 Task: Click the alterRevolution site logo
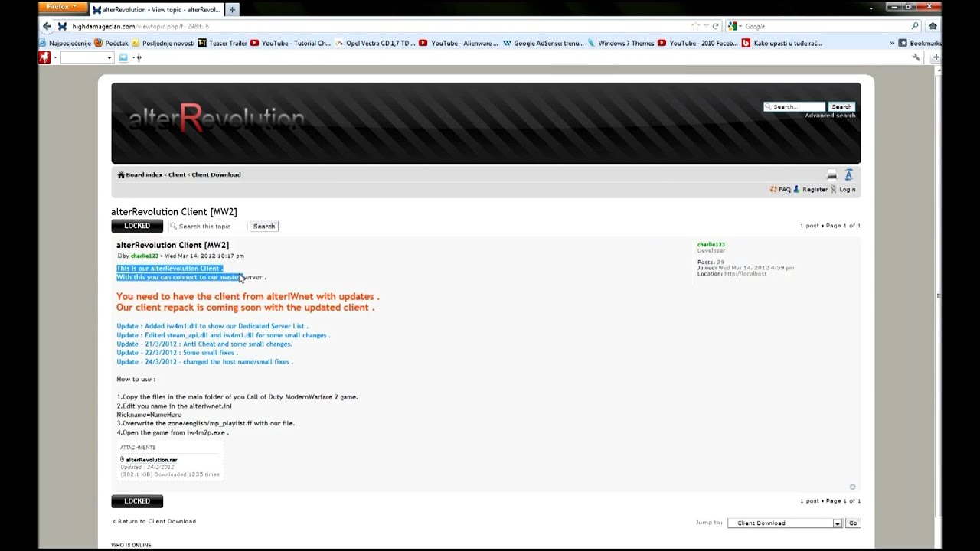[216, 119]
